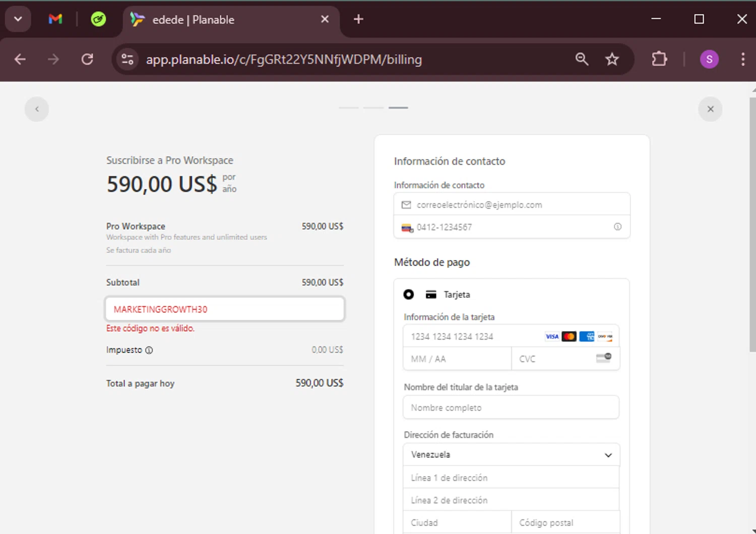Open the S profile avatar
756x534 pixels.
point(709,59)
